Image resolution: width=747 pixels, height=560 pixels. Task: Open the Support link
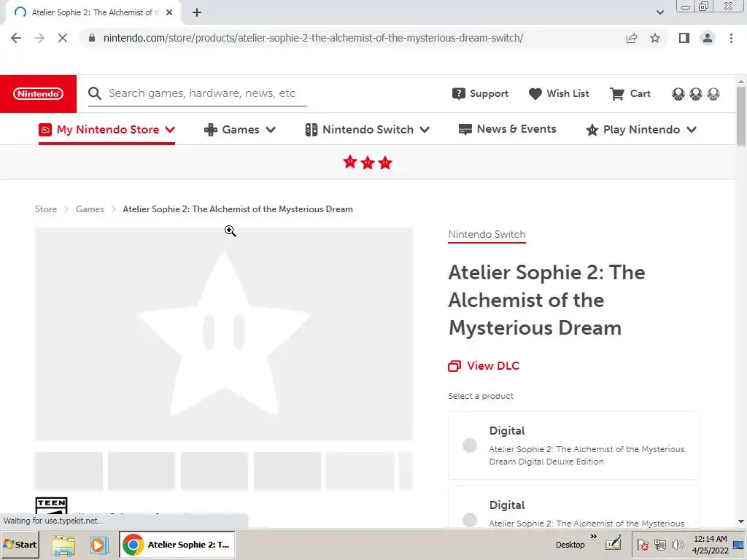[480, 94]
